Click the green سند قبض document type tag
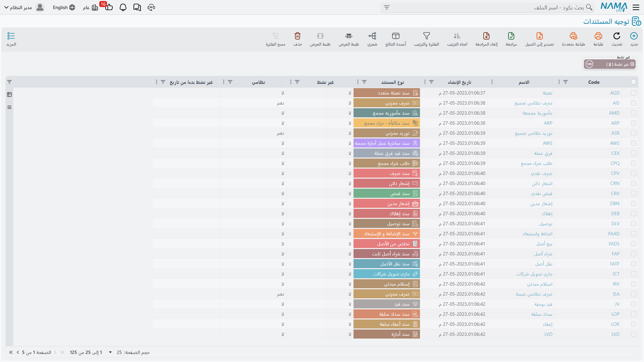 click(386, 194)
